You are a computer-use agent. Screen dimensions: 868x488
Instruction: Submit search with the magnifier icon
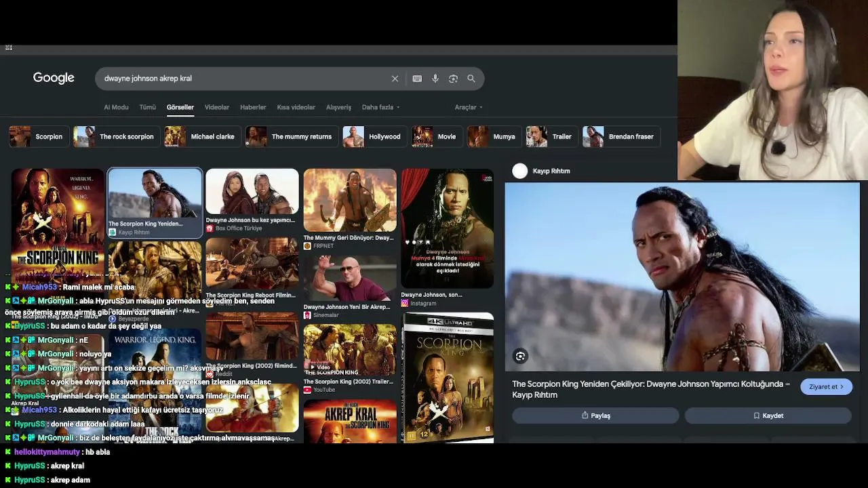click(x=471, y=79)
